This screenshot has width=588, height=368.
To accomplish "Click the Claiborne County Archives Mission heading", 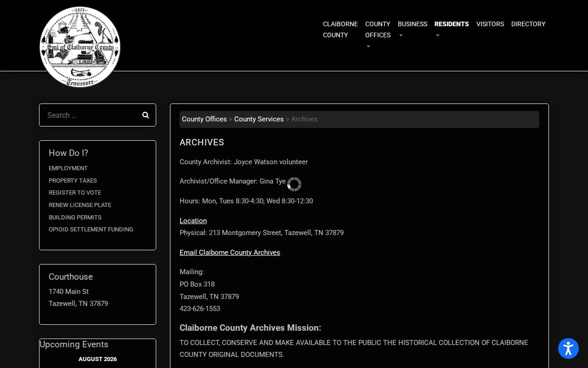I will coord(250,328).
